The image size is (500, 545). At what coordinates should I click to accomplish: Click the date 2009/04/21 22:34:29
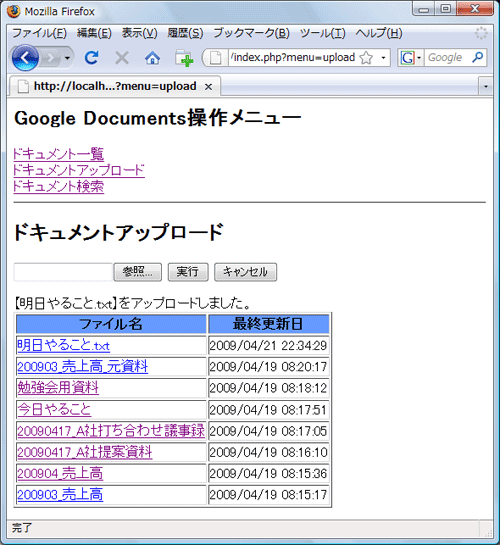[x=268, y=345]
